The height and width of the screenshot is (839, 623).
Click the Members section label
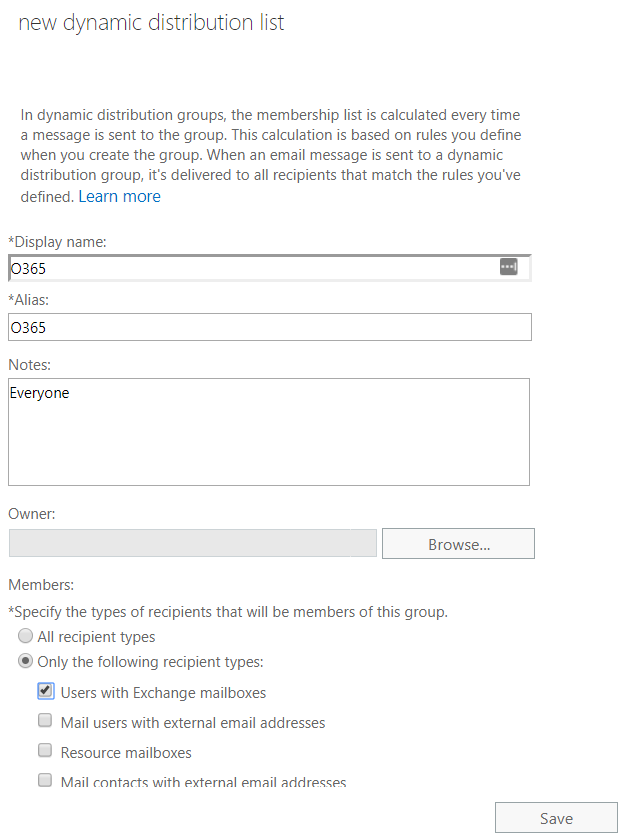(x=41, y=585)
